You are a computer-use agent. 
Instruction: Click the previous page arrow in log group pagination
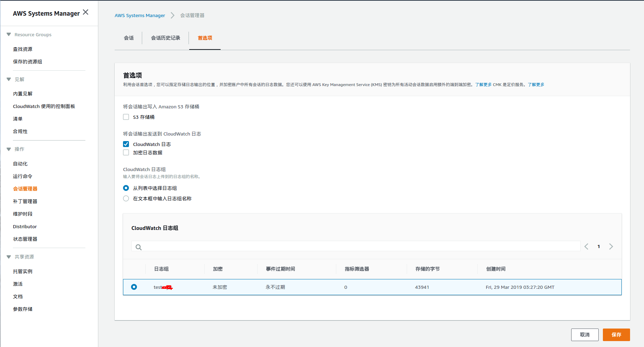(586, 246)
